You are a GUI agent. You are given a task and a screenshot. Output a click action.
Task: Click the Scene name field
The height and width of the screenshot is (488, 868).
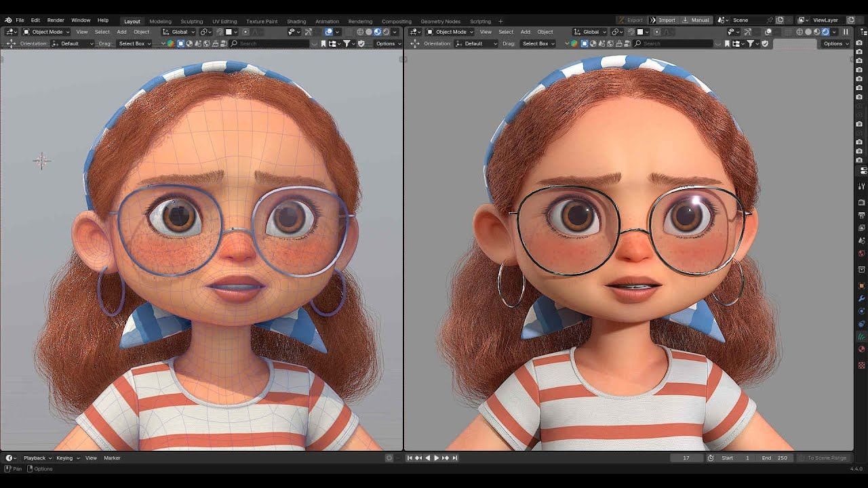click(x=749, y=20)
